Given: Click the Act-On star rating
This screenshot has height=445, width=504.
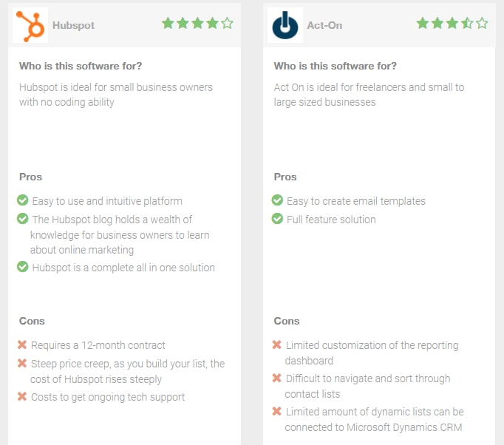Looking at the screenshot, I should pos(452,24).
